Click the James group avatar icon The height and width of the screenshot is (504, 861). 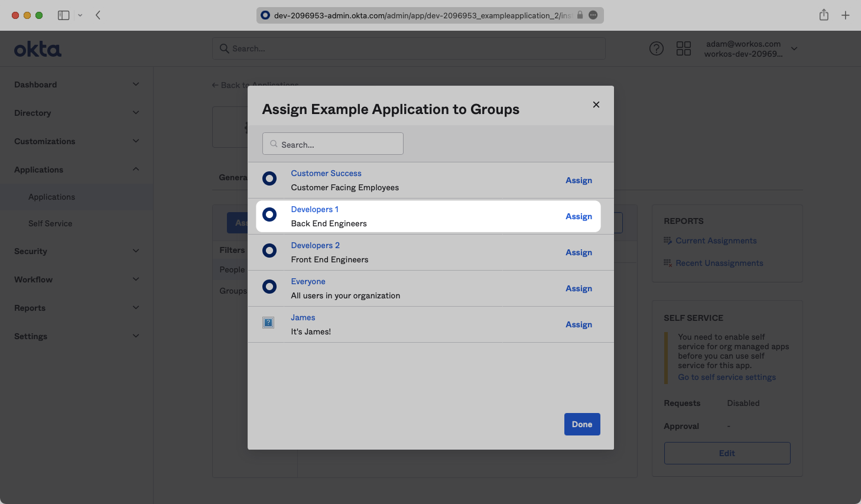pyautogui.click(x=268, y=323)
